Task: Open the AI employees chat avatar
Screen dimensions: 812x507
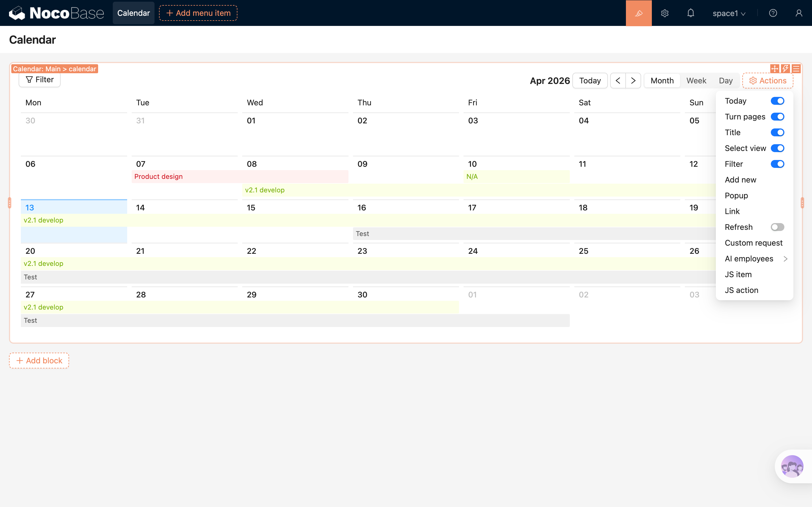Action: (x=792, y=466)
